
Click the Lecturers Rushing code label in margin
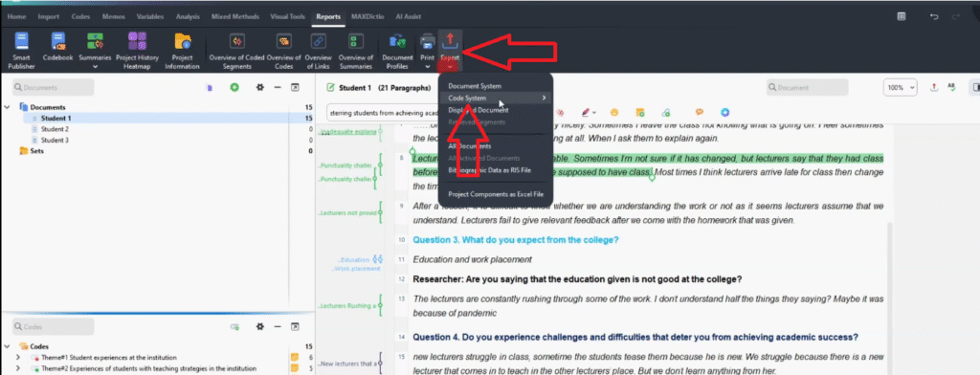coord(347,306)
